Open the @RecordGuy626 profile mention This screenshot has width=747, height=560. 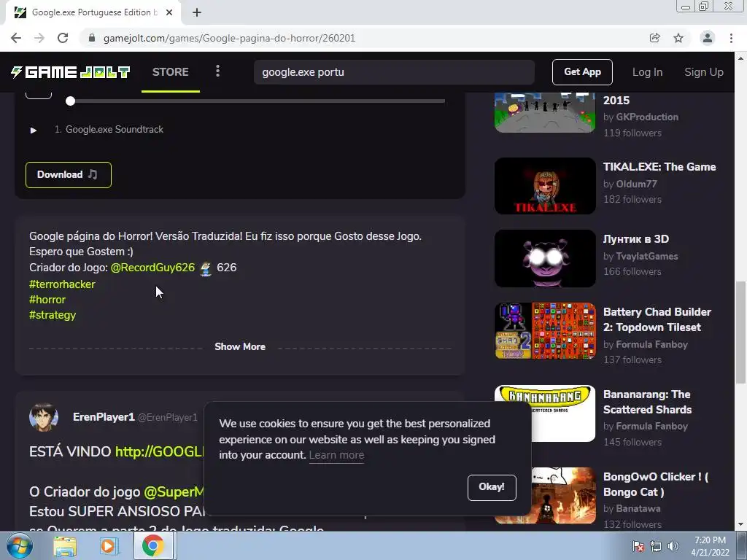152,268
